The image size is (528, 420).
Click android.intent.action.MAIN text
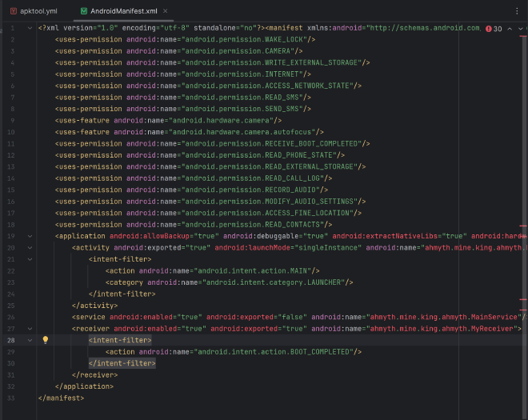(252, 270)
